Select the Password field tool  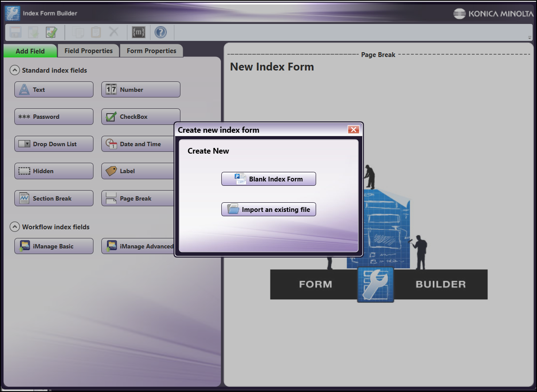click(x=53, y=117)
